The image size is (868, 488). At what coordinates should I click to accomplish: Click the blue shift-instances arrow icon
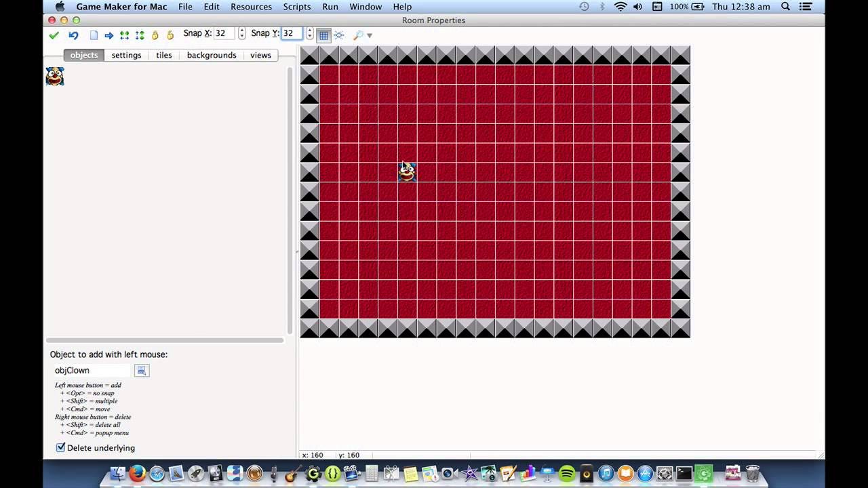[108, 35]
